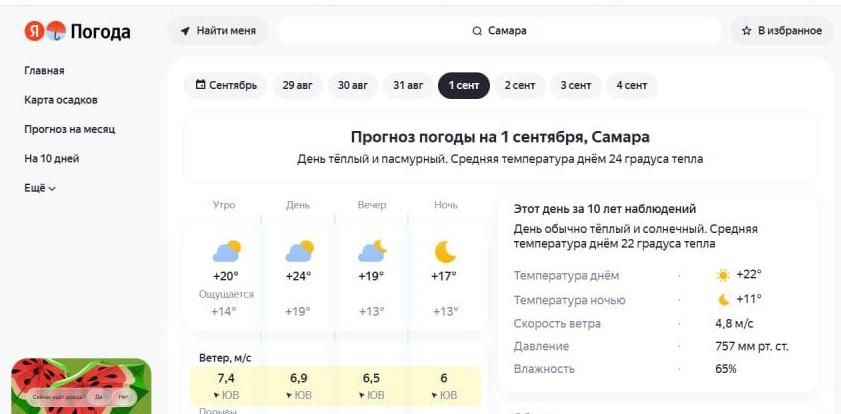Viewport: 841px width, 414px height.
Task: Click the morning partly cloudy weather icon
Action: click(x=226, y=251)
